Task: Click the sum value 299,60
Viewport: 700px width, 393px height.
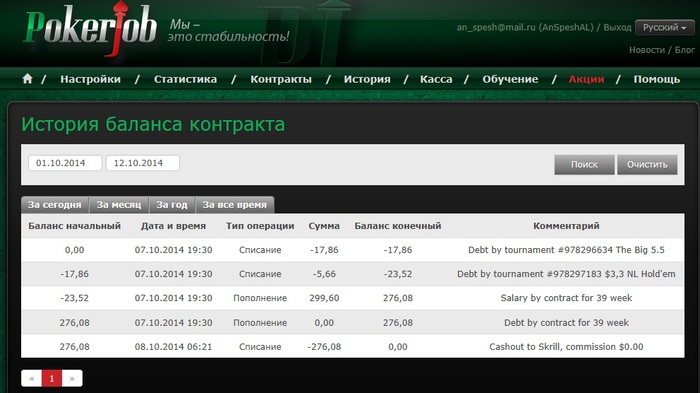Action: tap(324, 298)
